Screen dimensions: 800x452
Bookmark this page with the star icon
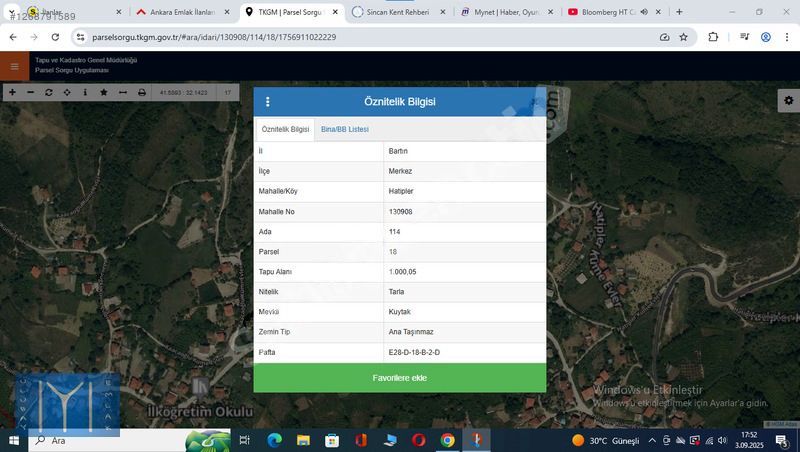684,37
